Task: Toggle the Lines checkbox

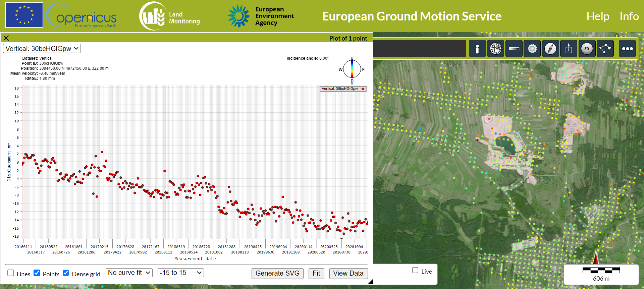Action: tap(11, 273)
